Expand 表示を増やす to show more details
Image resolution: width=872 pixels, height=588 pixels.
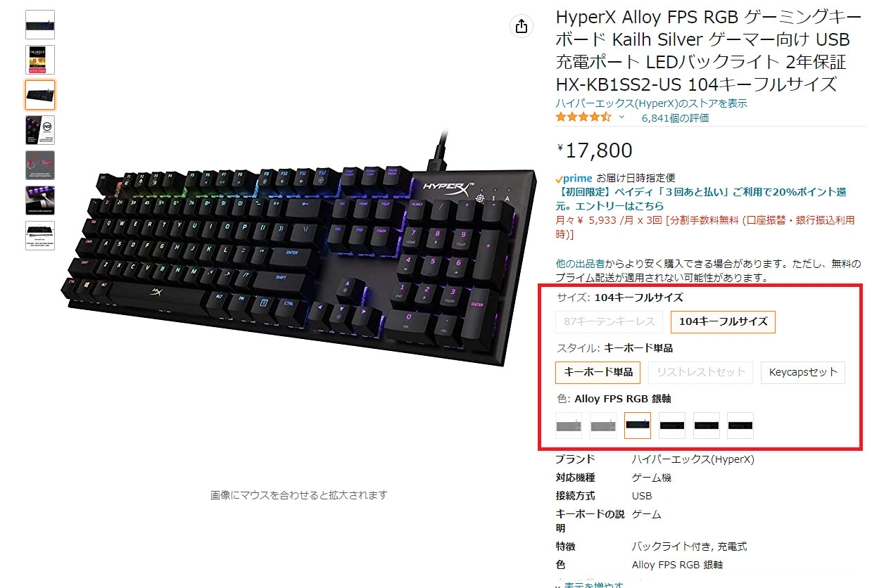pos(594,585)
